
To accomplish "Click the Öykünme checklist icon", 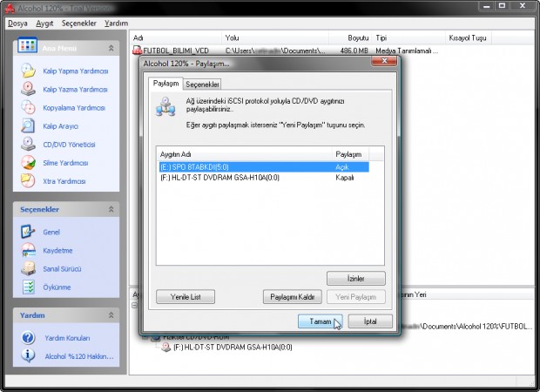I will point(28,287).
